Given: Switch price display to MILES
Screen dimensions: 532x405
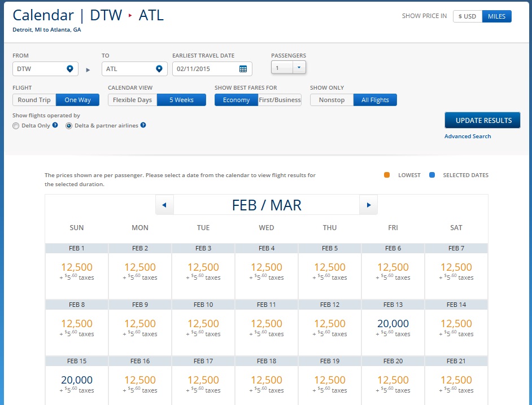Looking at the screenshot, I should pyautogui.click(x=496, y=16).
